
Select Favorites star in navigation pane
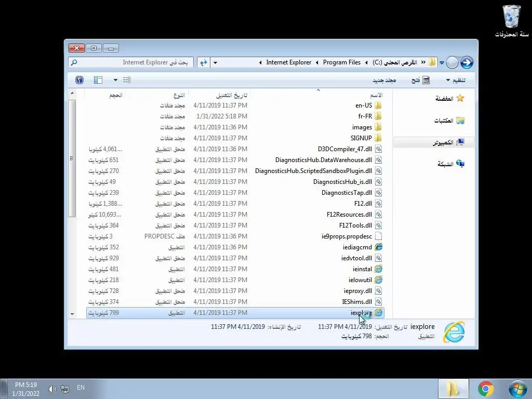(x=460, y=98)
